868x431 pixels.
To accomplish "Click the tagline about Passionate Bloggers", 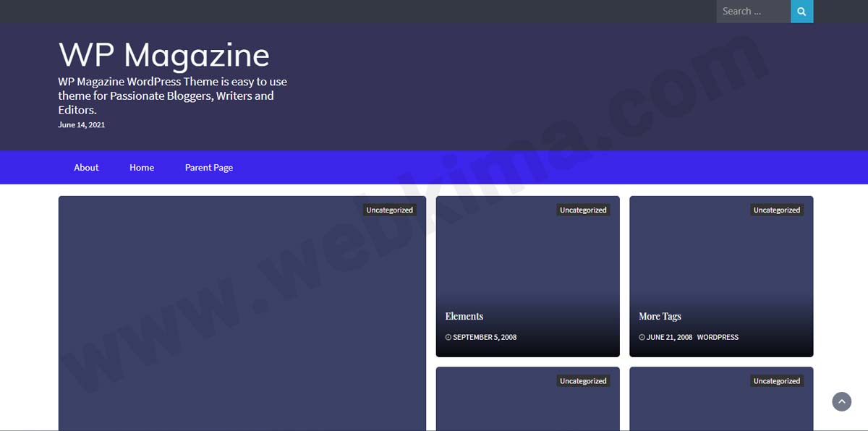I will (x=173, y=95).
